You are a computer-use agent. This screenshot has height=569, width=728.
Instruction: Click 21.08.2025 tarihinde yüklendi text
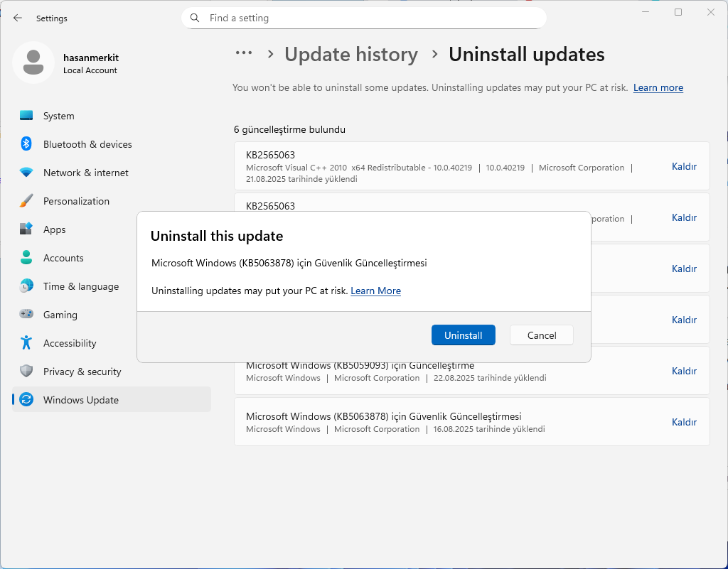tap(301, 179)
